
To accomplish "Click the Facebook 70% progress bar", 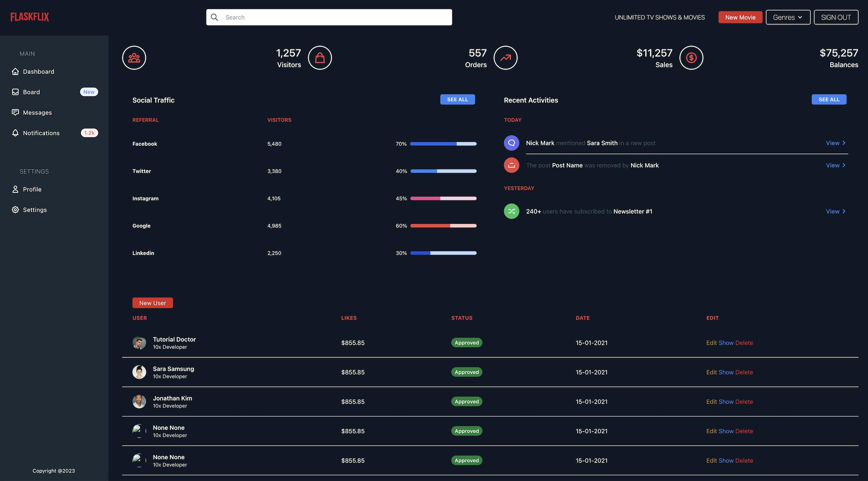I will click(x=444, y=144).
